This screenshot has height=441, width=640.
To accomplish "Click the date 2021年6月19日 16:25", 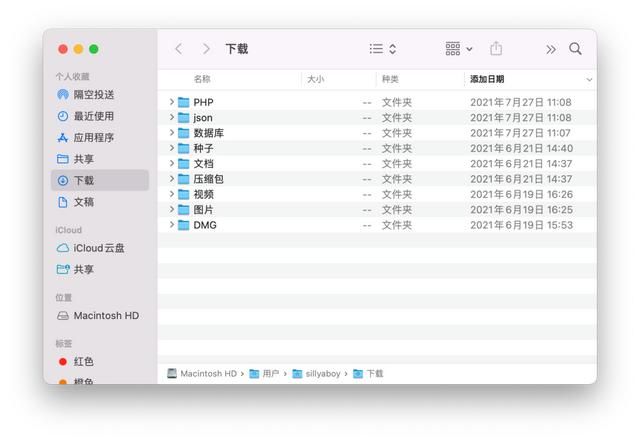I will point(521,209).
